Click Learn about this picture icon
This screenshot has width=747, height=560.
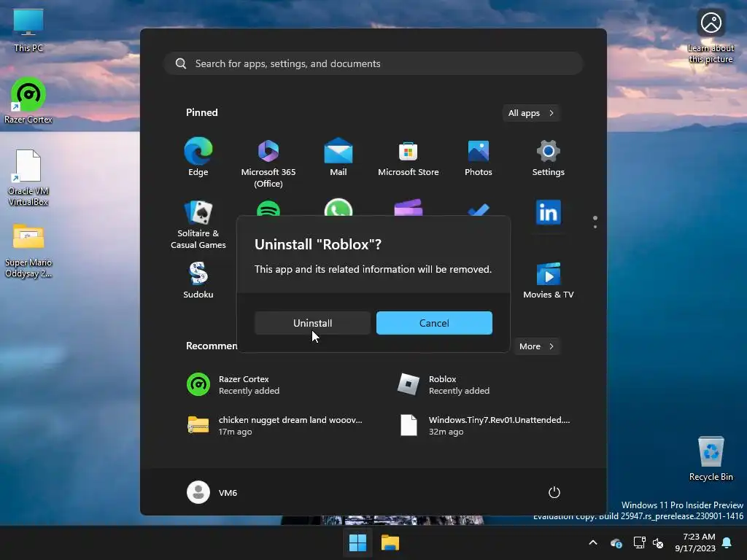point(711,36)
